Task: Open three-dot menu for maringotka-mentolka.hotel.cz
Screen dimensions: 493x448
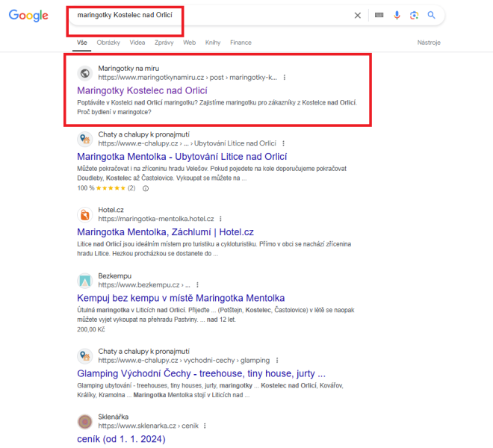Action: click(220, 219)
